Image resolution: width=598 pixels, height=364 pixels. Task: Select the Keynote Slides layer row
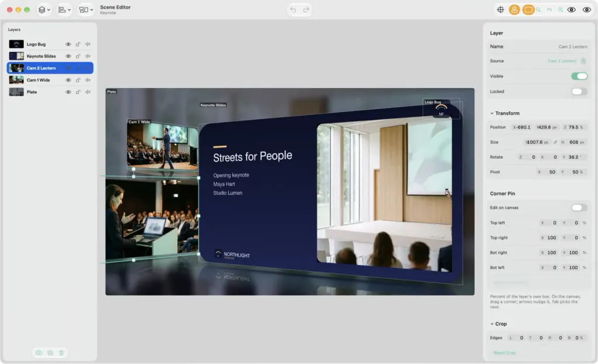(50, 57)
